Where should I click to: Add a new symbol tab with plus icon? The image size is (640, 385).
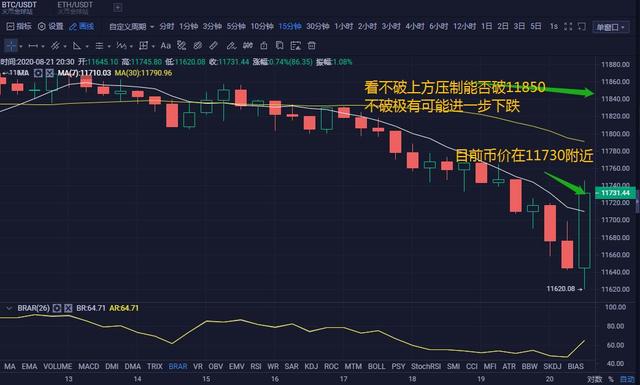pyautogui.click(x=118, y=7)
